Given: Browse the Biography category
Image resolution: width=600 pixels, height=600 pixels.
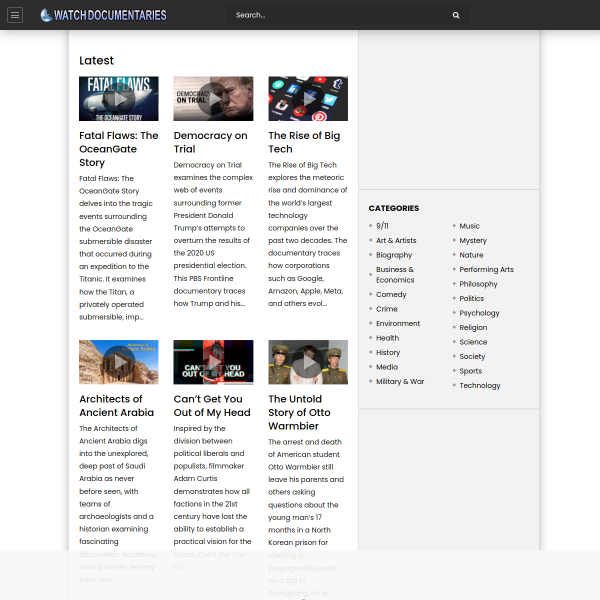Looking at the screenshot, I should [x=394, y=255].
